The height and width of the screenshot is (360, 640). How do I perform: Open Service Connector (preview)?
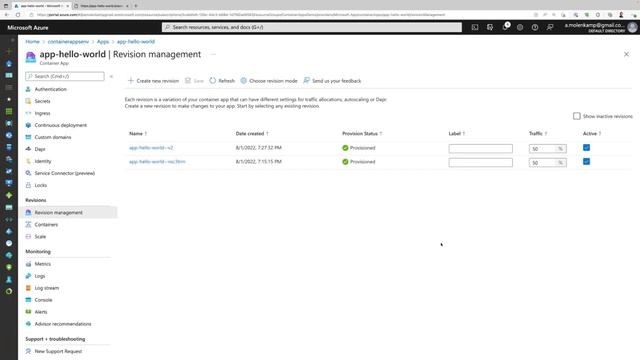pos(64,173)
